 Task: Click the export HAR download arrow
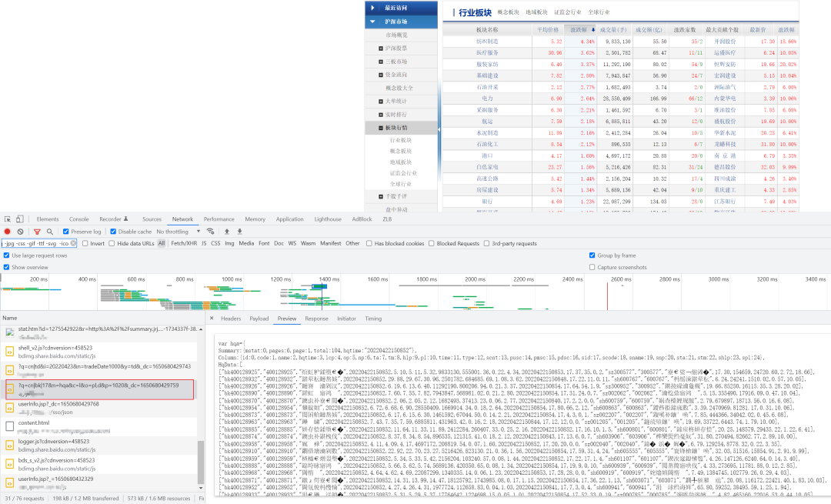239,232
